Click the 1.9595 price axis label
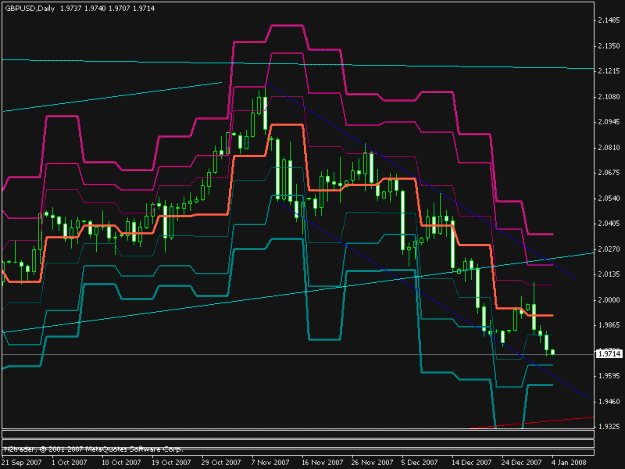Screen dimensions: 625x469 (609, 376)
